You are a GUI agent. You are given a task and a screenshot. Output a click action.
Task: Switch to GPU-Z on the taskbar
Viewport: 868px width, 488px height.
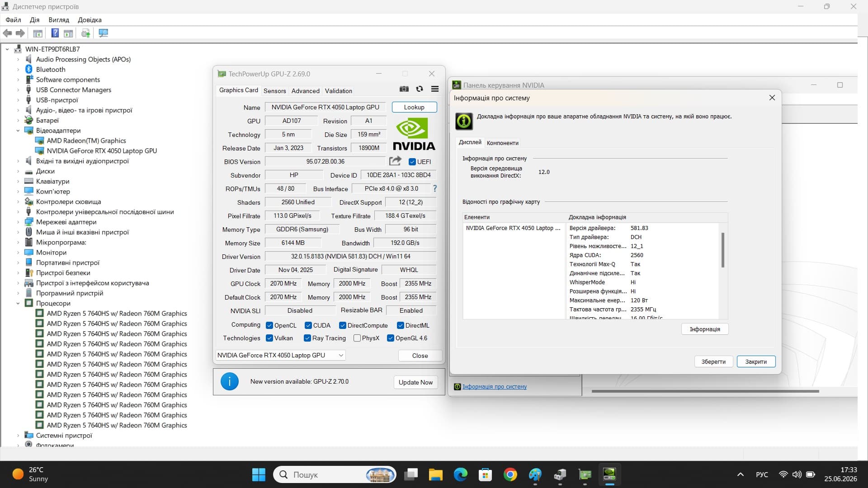(585, 474)
